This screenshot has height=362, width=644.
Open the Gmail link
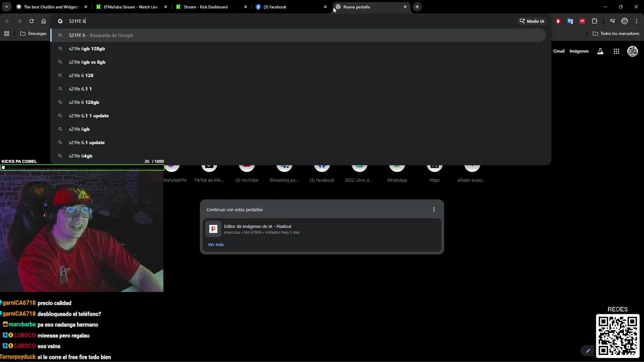559,51
